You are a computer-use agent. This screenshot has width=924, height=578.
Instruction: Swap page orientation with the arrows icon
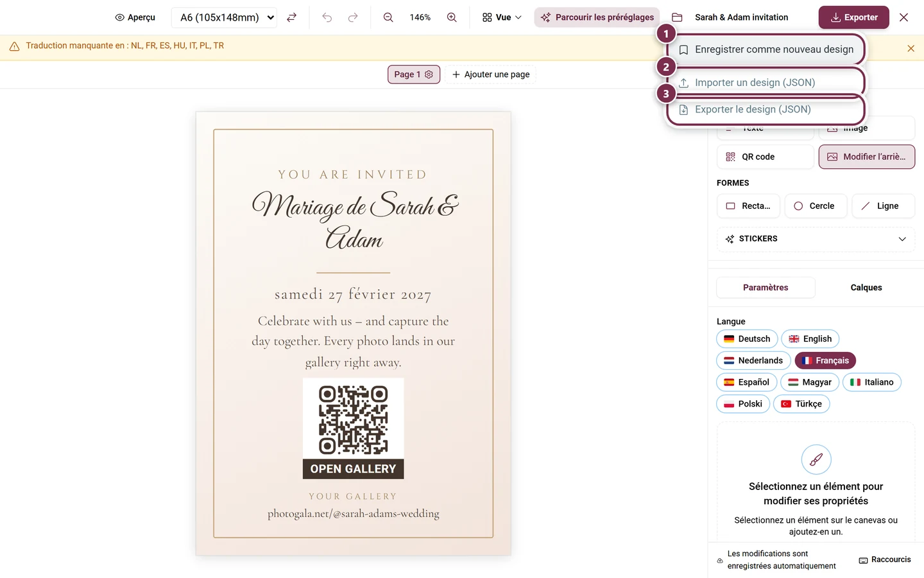[291, 17]
